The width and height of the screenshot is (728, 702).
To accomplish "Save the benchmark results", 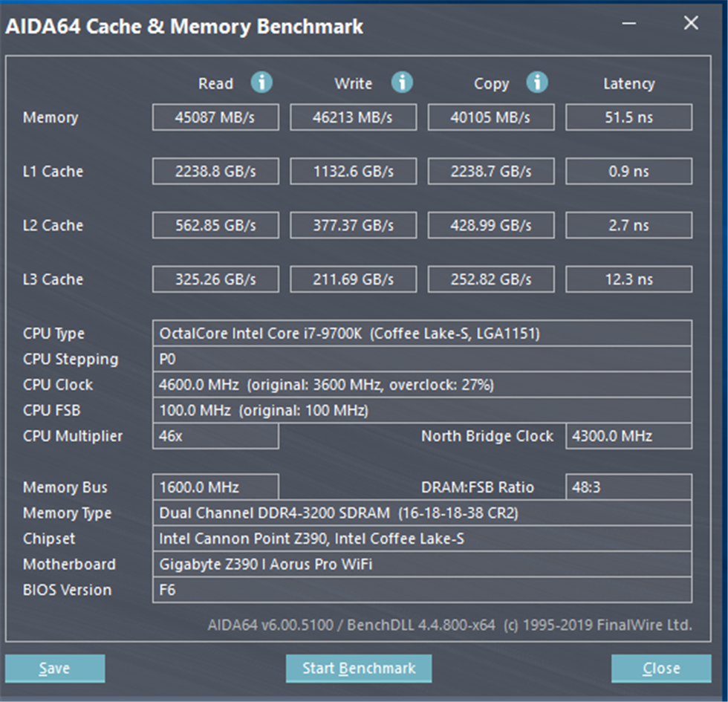I will (x=55, y=668).
